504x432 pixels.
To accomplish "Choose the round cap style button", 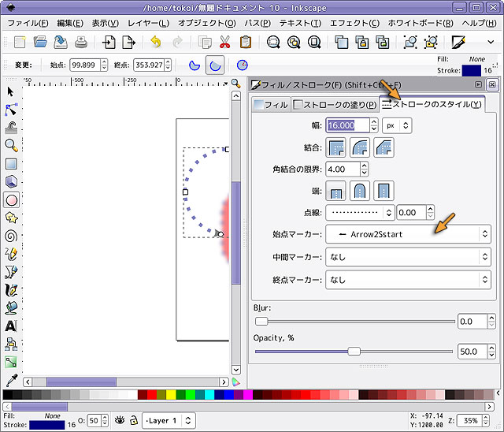I will [361, 190].
